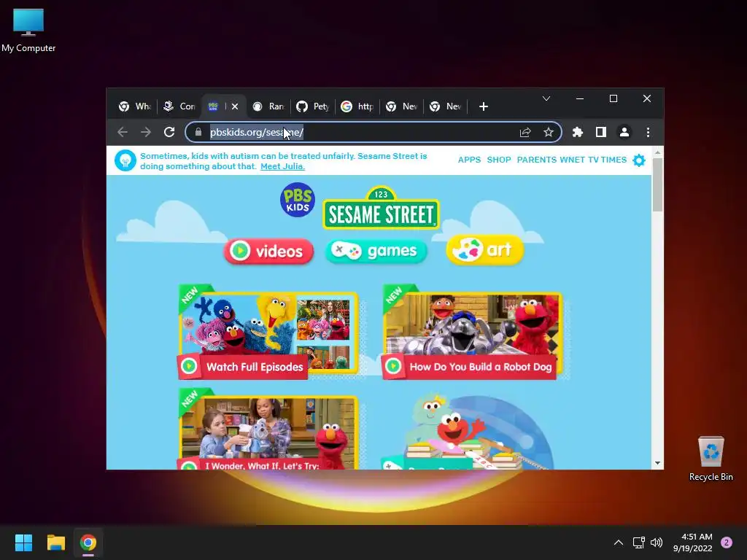
Task: Click the page scrollbar down arrow
Action: tap(657, 463)
